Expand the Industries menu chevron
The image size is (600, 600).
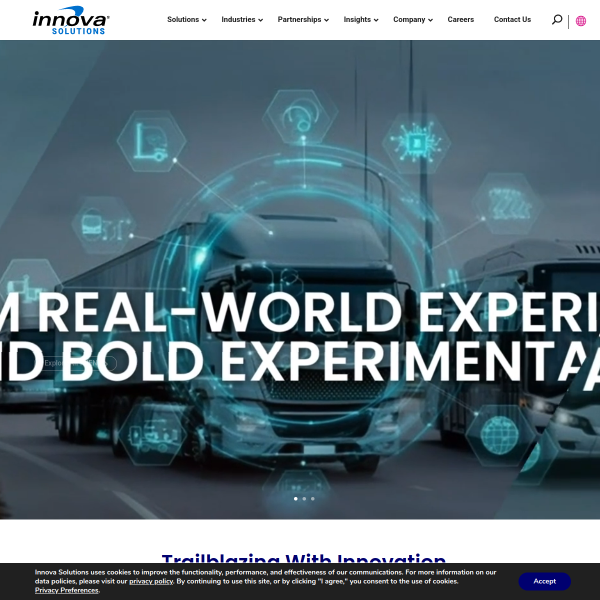261,20
